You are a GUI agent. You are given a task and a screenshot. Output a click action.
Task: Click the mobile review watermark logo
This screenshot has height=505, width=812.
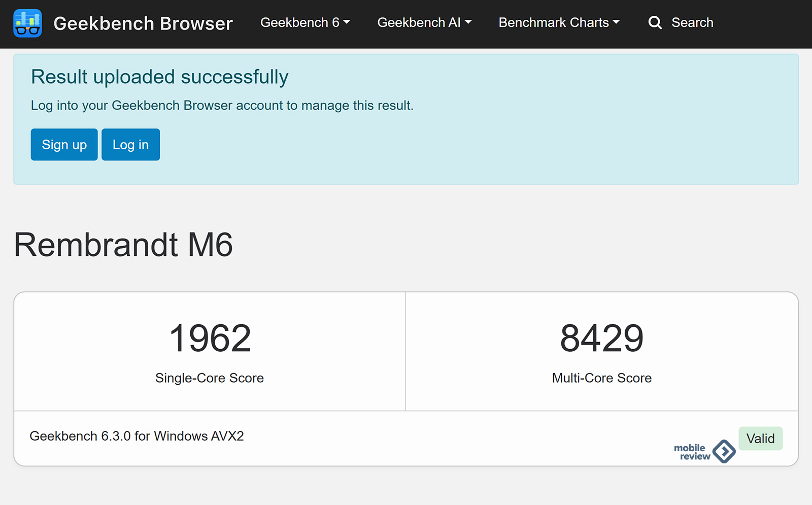704,451
